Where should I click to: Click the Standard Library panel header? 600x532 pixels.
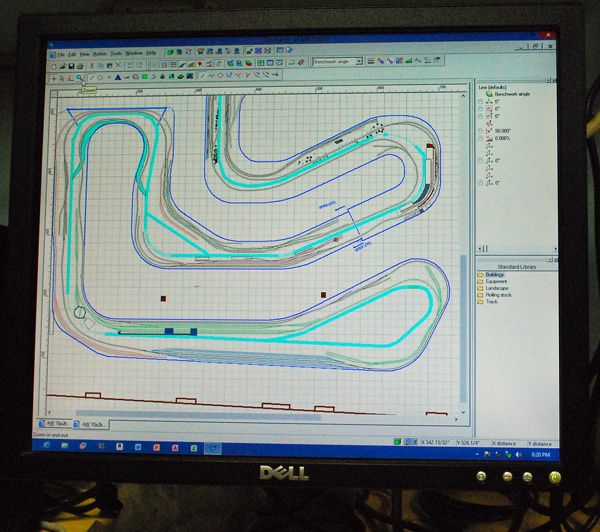coord(517,267)
